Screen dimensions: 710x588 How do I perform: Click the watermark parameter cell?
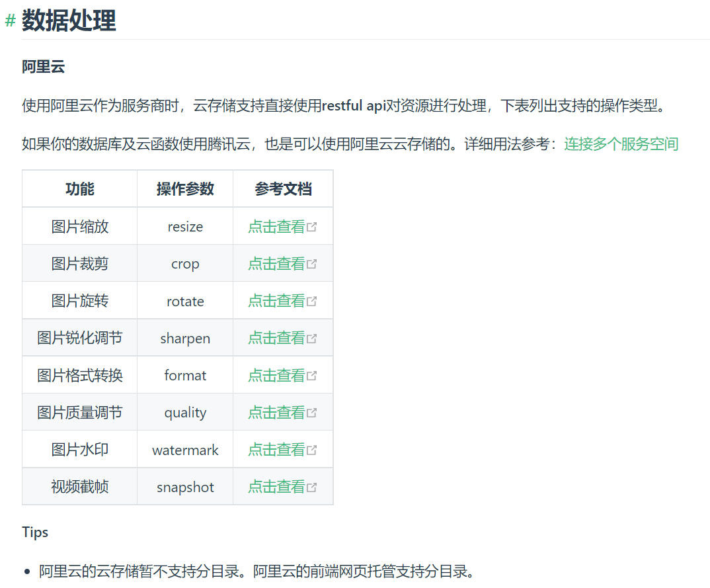click(x=185, y=450)
